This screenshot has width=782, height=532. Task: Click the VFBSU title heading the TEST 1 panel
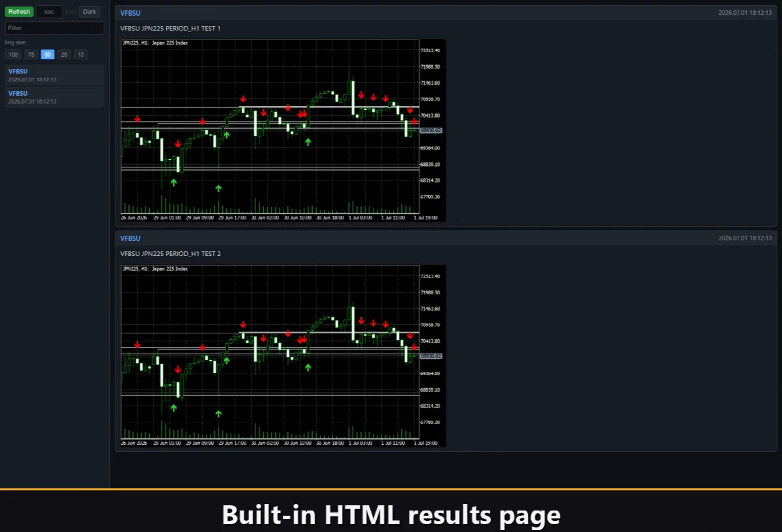130,13
